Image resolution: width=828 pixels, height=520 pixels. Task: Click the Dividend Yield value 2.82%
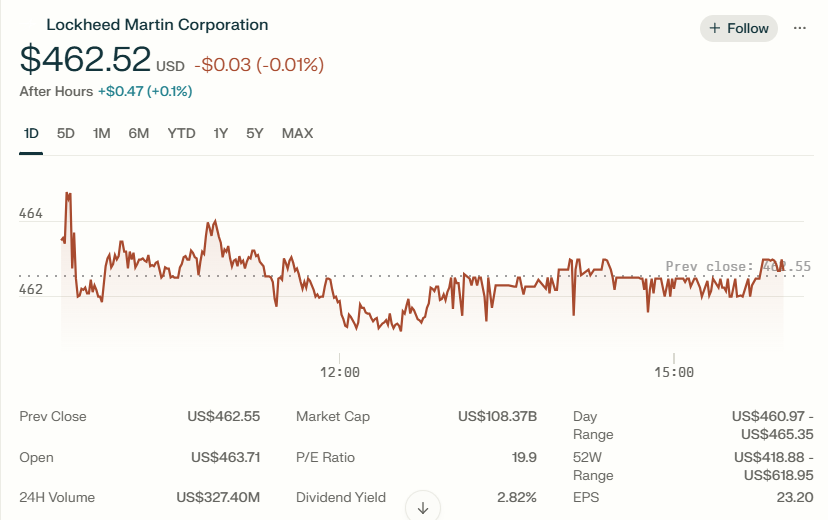coord(516,497)
